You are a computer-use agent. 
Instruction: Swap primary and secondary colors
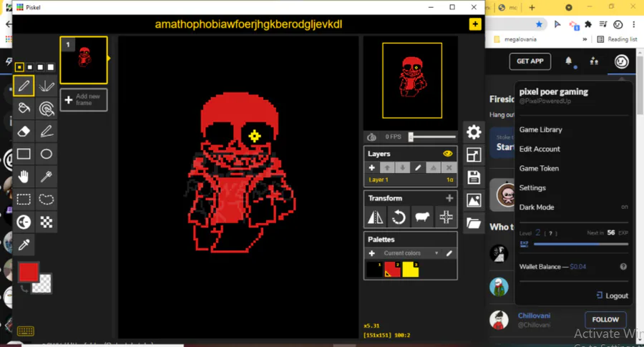click(24, 289)
